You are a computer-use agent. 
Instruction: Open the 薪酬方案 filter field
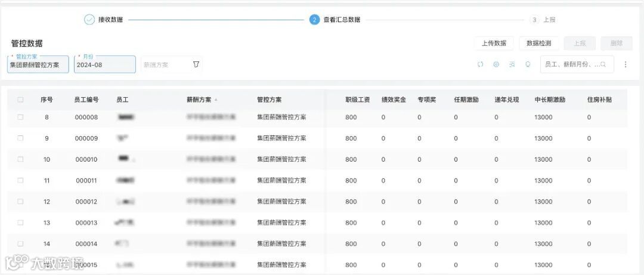(x=172, y=64)
